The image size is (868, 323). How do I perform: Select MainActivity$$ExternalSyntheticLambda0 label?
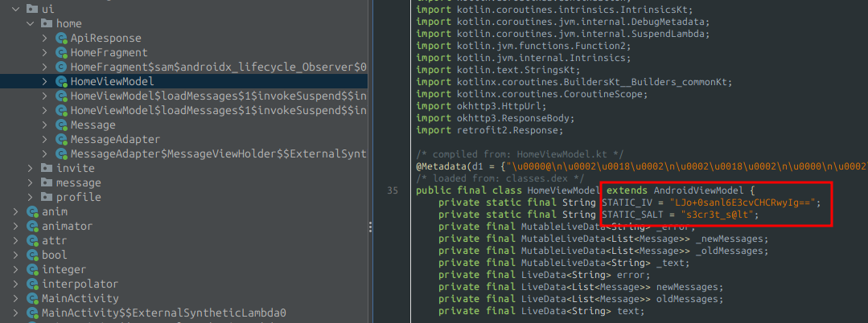(x=164, y=313)
